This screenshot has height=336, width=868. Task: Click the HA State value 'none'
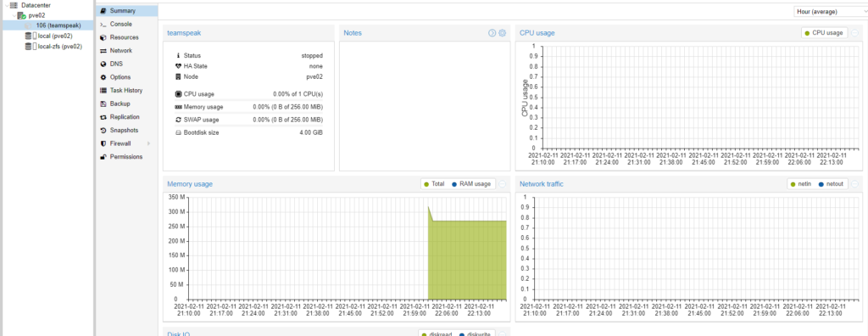point(316,66)
